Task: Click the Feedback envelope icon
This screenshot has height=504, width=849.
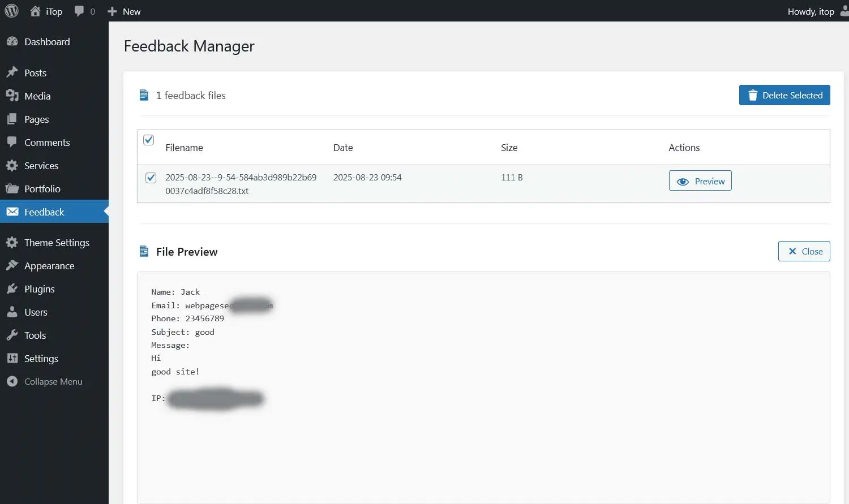Action: coord(12,212)
